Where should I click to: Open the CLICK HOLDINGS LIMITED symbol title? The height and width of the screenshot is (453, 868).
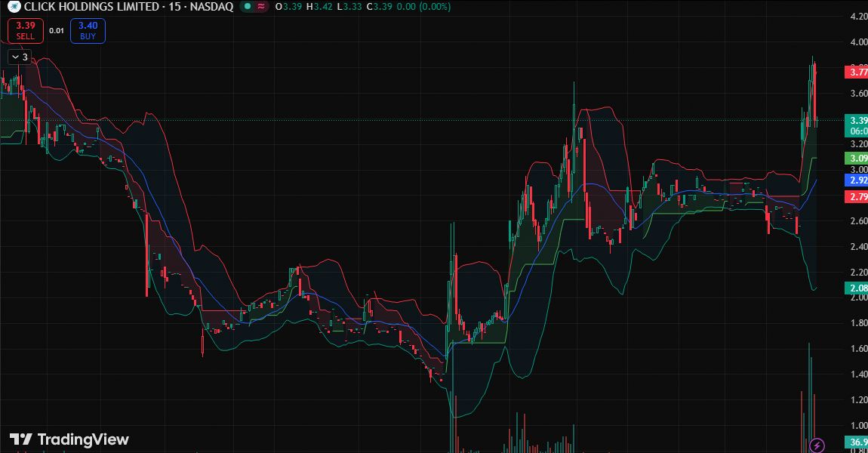[128, 7]
